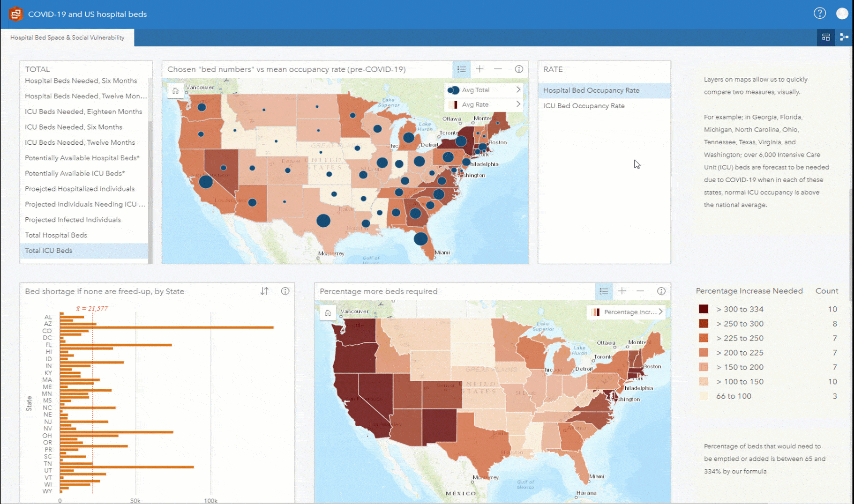Choose Hospital Bed Occupancy Rate
This screenshot has height=504, width=854.
[604, 90]
